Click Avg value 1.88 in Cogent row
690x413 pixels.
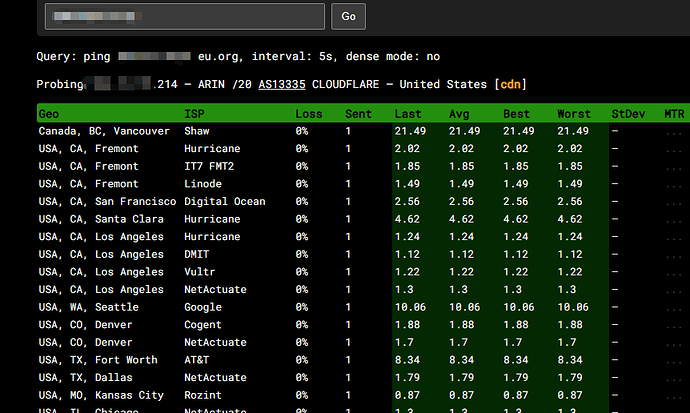coord(461,325)
